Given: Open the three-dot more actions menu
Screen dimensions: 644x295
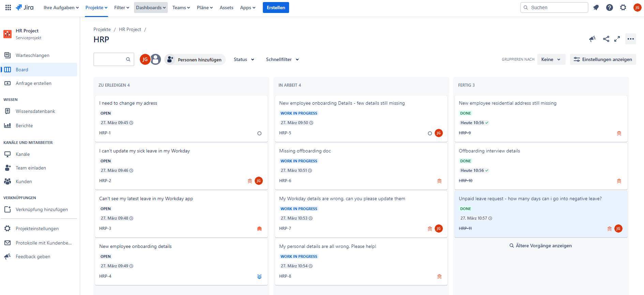Looking at the screenshot, I should click(x=631, y=39).
